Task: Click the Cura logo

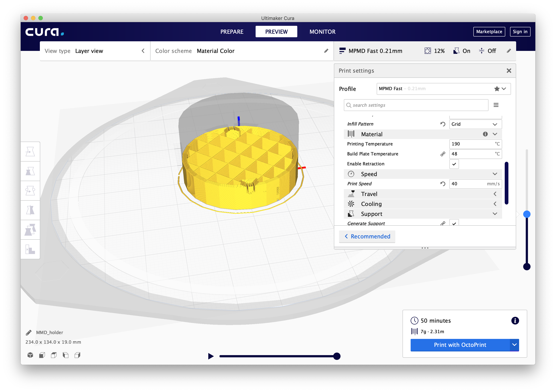Action: click(x=45, y=32)
